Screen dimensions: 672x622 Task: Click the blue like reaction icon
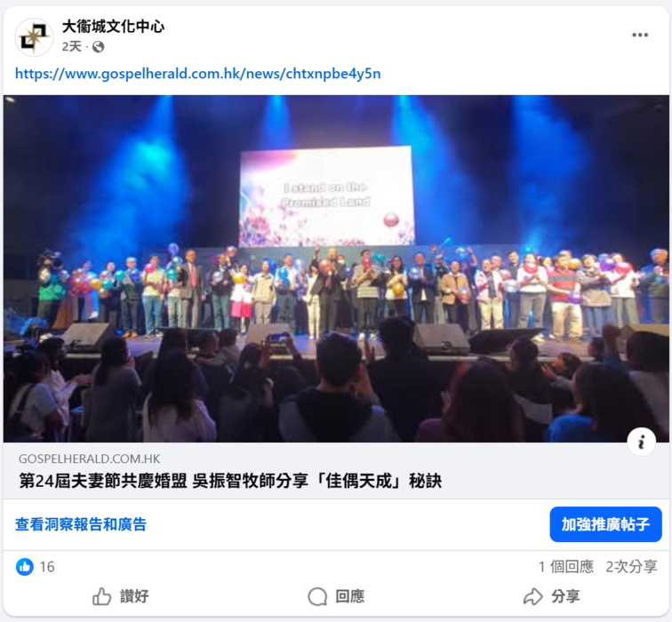pos(25,567)
